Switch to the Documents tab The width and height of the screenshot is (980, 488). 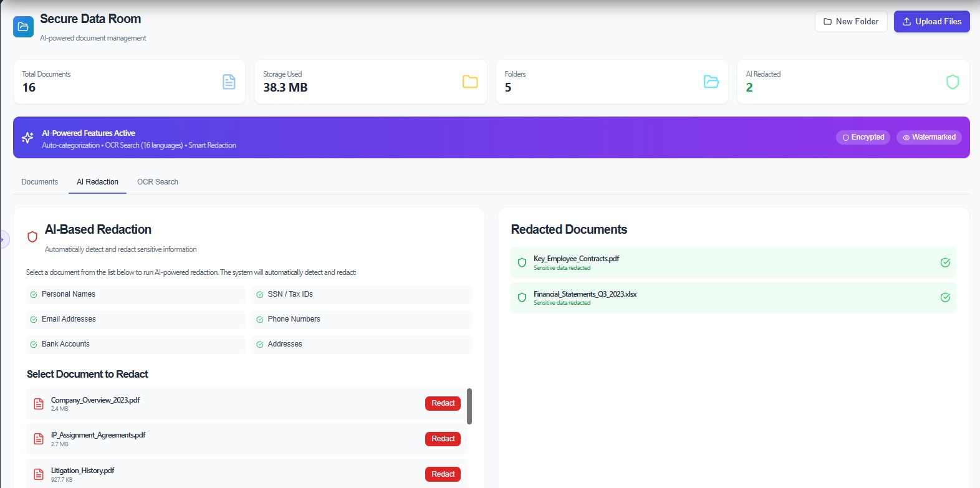click(x=39, y=182)
